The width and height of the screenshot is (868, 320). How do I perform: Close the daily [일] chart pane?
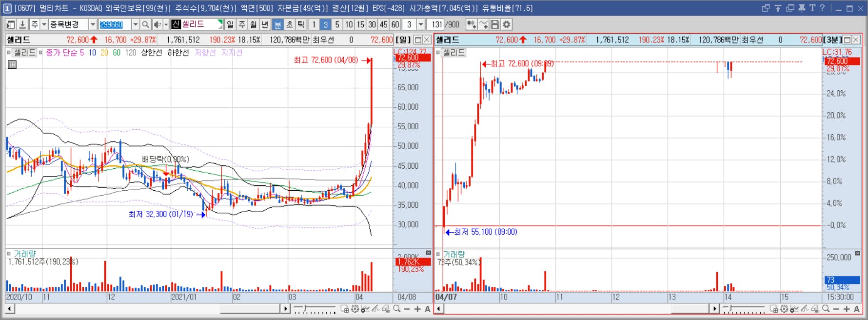click(x=427, y=40)
